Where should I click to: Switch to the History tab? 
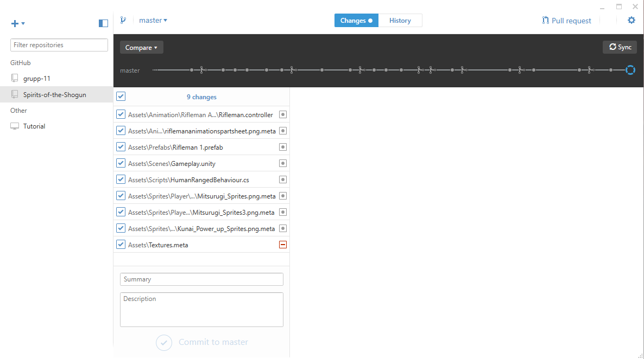click(400, 20)
